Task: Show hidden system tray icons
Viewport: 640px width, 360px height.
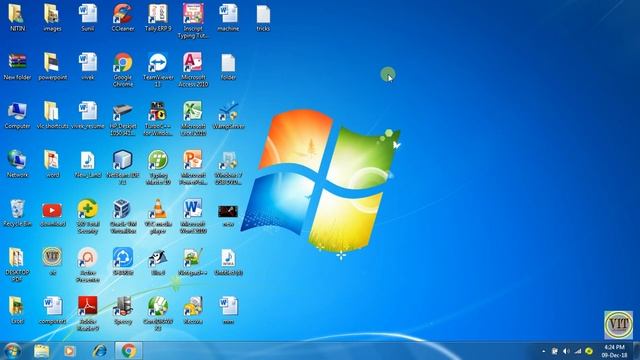Action: click(x=544, y=351)
